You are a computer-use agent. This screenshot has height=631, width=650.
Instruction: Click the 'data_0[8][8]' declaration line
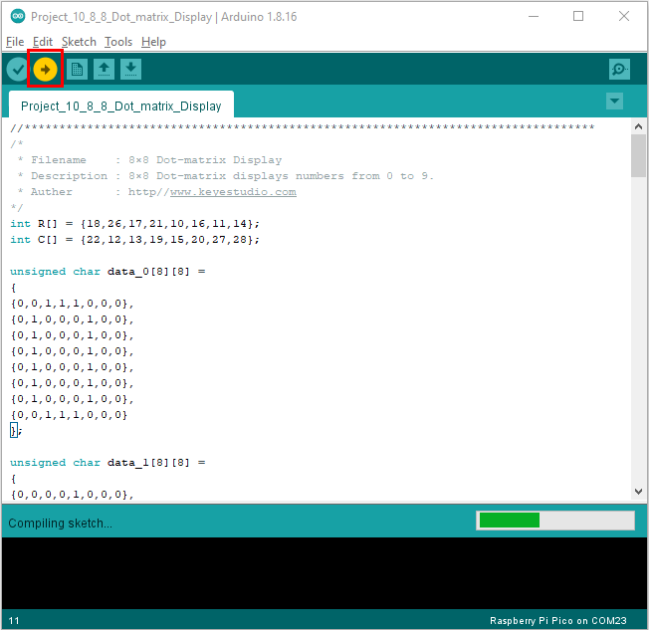(x=108, y=272)
